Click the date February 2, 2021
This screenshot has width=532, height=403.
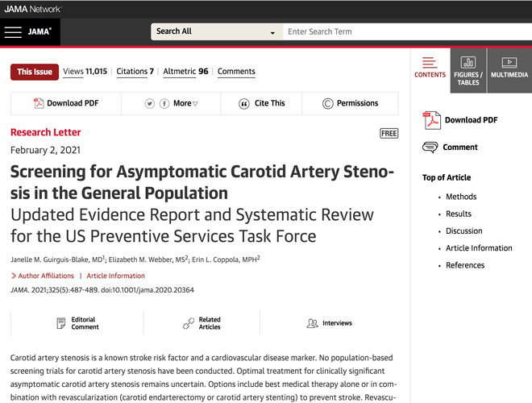45,150
